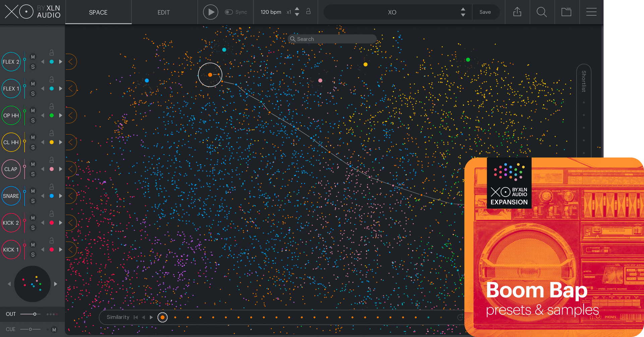Select the highlighted orange similarity dot

click(163, 317)
